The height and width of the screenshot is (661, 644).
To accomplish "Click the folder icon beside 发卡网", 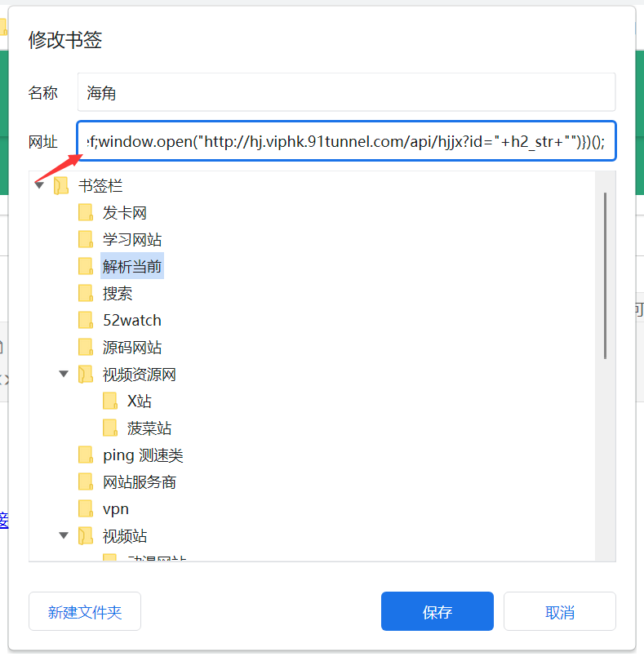I will pos(86,213).
